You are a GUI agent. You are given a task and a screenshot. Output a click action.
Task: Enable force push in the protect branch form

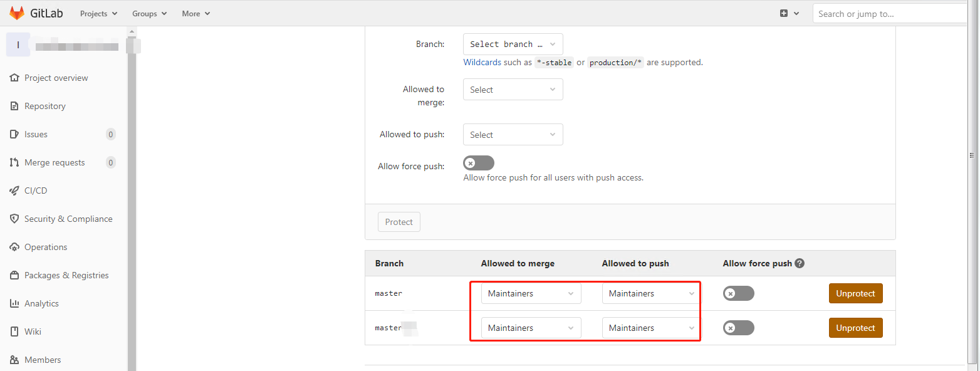[478, 162]
